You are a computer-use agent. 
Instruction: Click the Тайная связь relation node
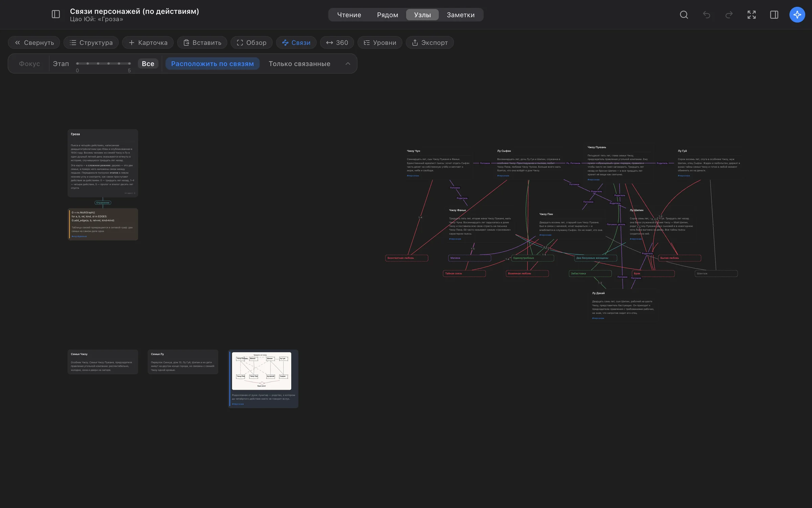pyautogui.click(x=464, y=273)
